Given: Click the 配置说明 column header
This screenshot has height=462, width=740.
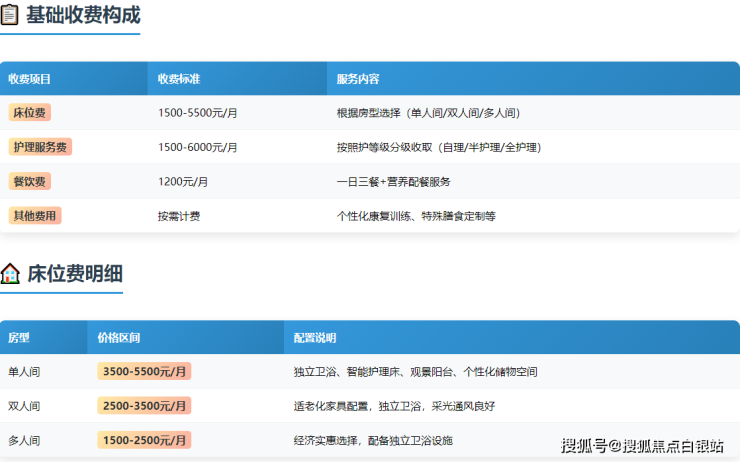Looking at the screenshot, I should point(315,338).
